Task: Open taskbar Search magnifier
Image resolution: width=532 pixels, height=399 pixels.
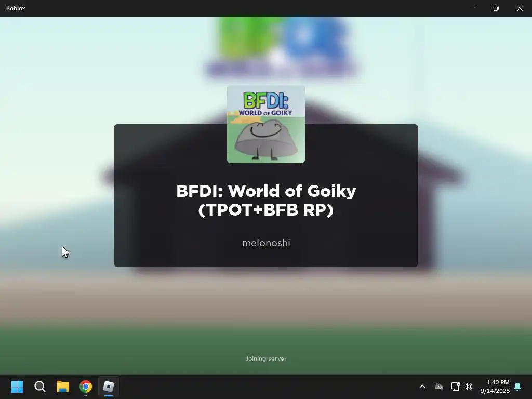Action: pos(39,387)
